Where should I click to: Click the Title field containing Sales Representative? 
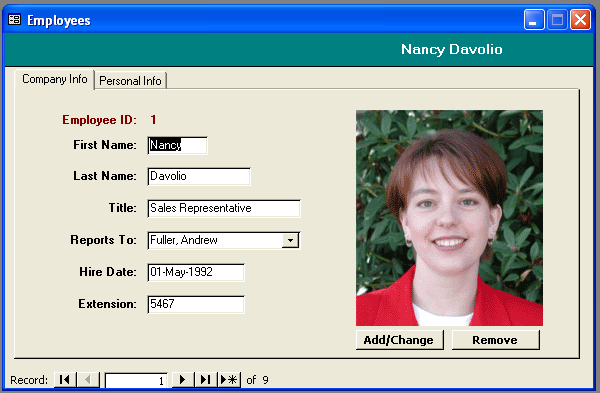coord(224,209)
